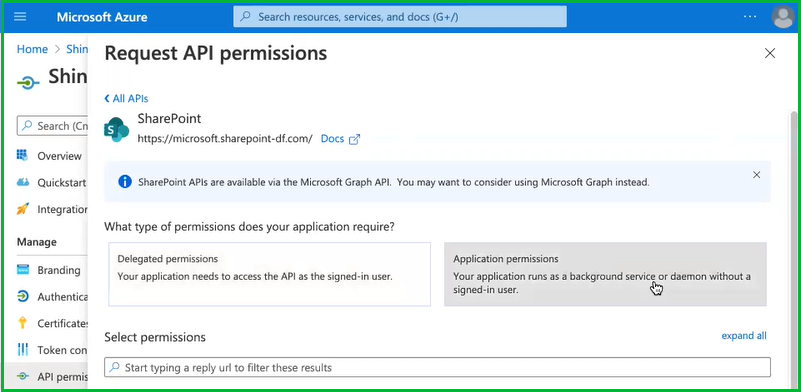801x392 pixels.
Task: Click the Branding sidebar icon
Action: 22,270
